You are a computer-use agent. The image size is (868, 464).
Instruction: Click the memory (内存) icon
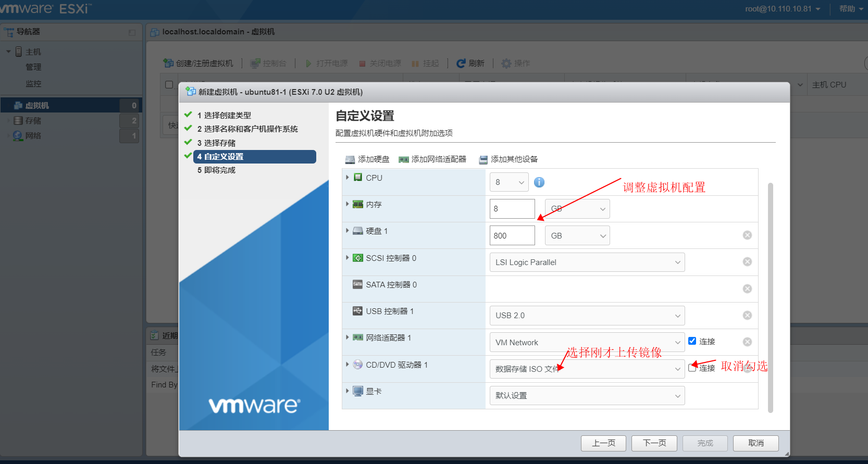[358, 204]
